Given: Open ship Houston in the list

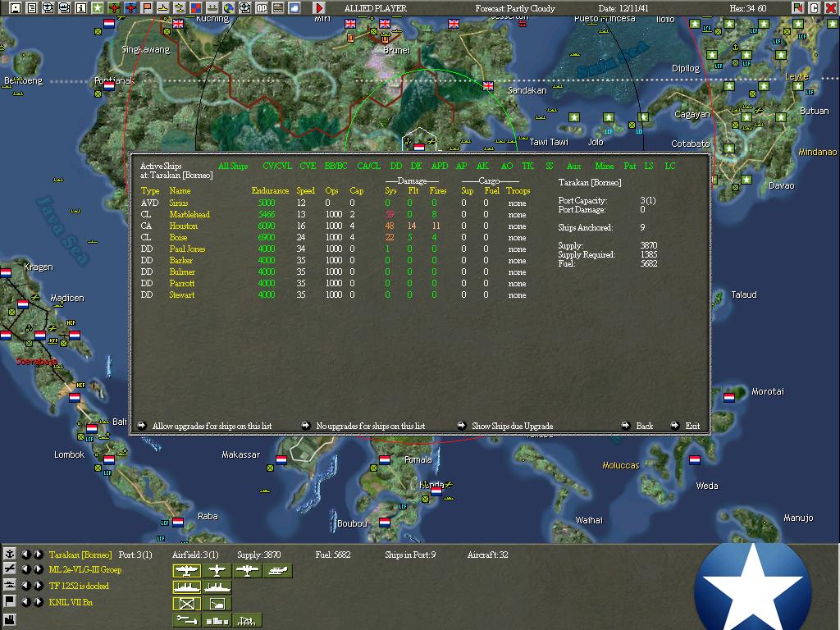Looking at the screenshot, I should (x=183, y=226).
